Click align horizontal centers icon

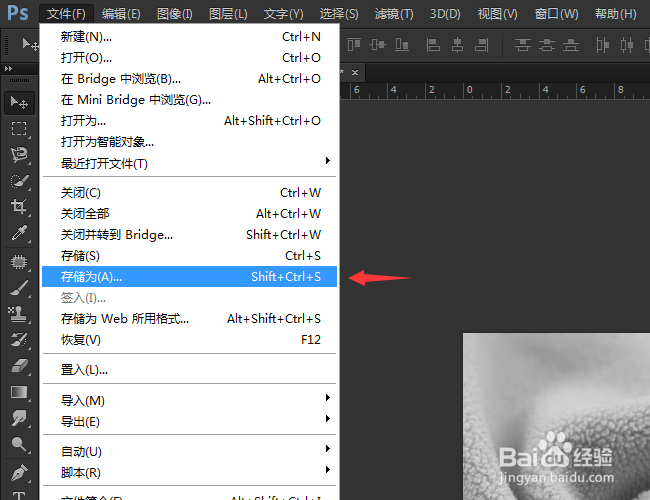(457, 44)
